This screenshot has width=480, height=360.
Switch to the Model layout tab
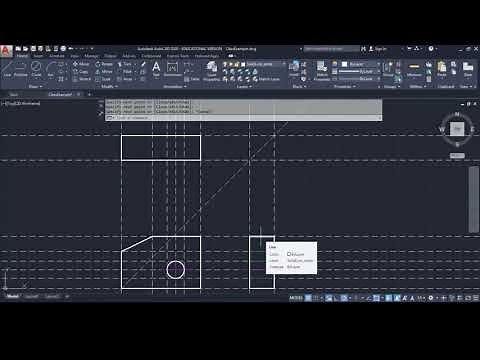tap(13, 296)
